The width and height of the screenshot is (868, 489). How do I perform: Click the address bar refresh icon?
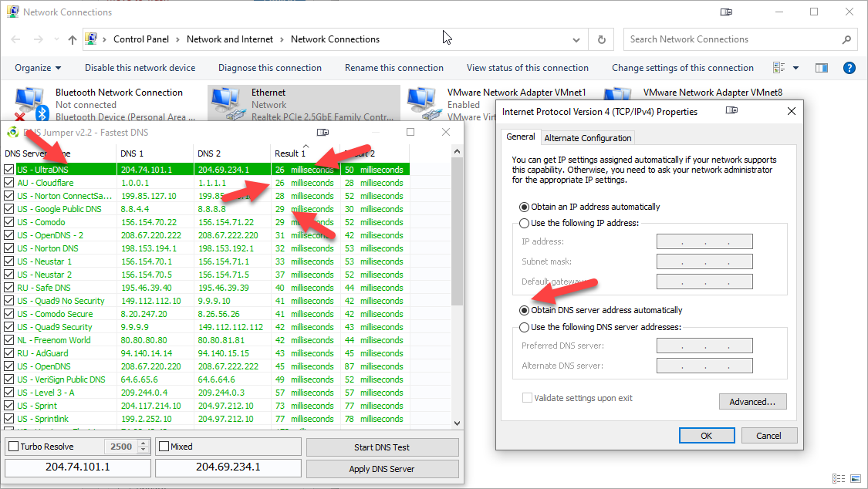601,39
